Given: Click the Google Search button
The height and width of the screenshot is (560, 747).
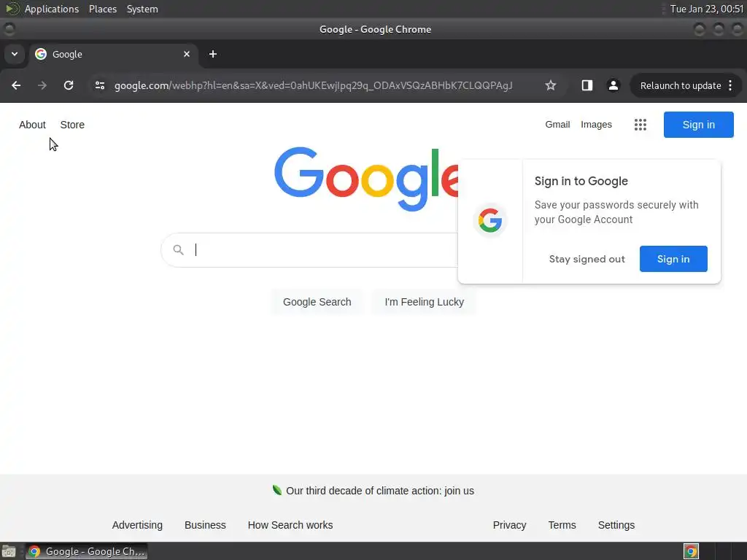Looking at the screenshot, I should click(317, 302).
